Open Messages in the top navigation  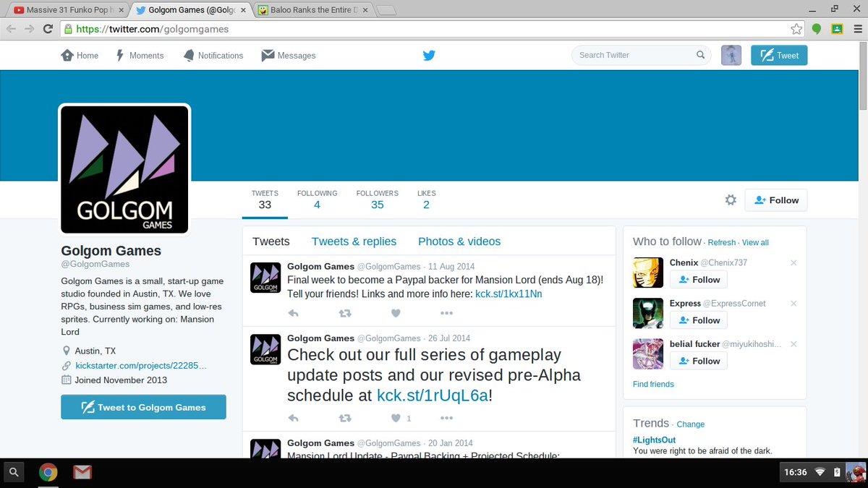(x=289, y=55)
